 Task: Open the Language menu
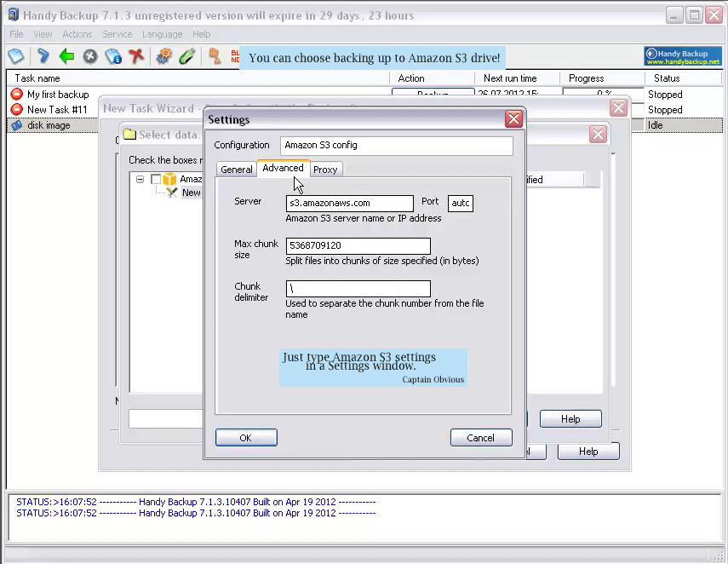[x=162, y=34]
